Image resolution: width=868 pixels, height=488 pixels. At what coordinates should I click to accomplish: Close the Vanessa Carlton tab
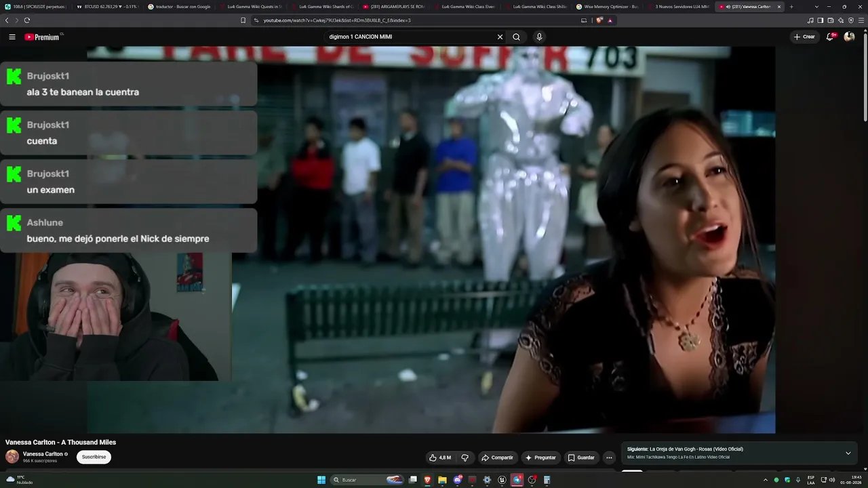point(778,7)
